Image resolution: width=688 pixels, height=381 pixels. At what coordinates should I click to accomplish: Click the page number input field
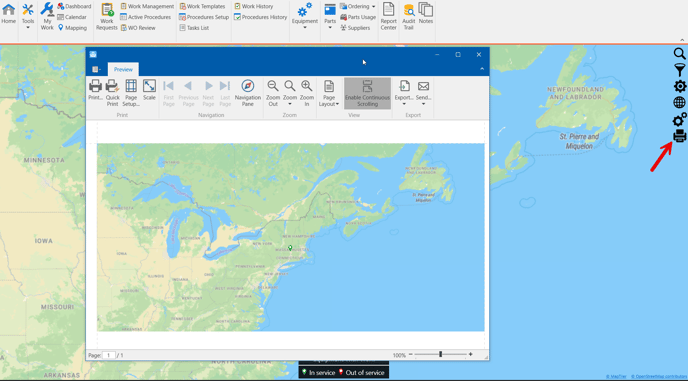coord(109,355)
